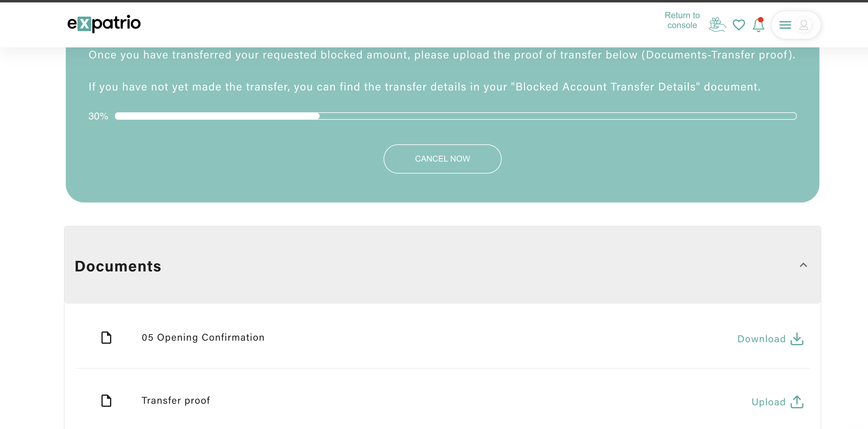Click the user profile avatar
Screen dimensions: 868x429
tap(804, 25)
